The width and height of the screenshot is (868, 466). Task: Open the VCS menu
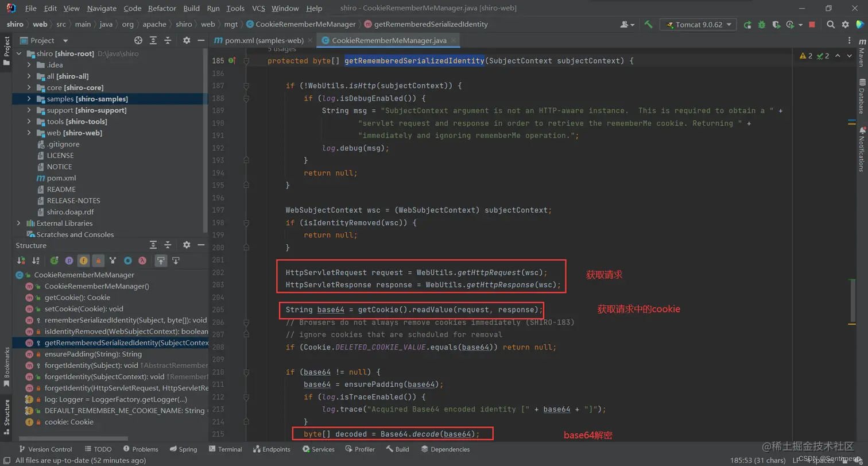(259, 9)
